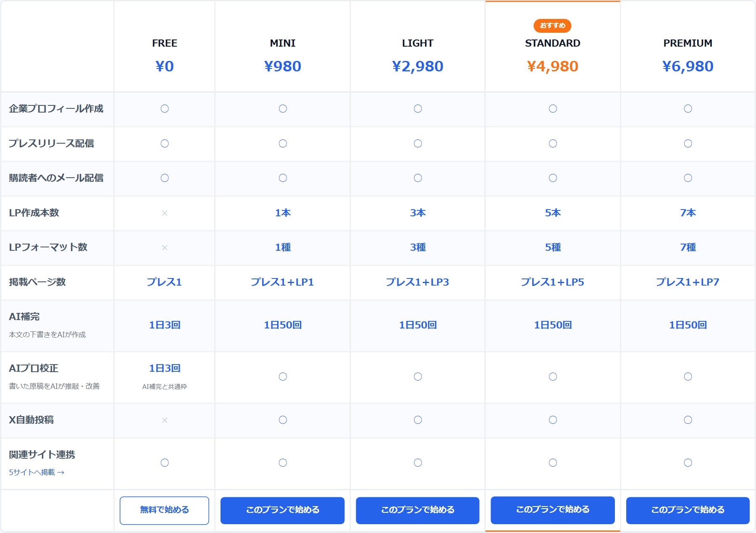This screenshot has width=756, height=533.
Task: Click the circle for FREE 企業プロフィール作成
Action: click(165, 109)
